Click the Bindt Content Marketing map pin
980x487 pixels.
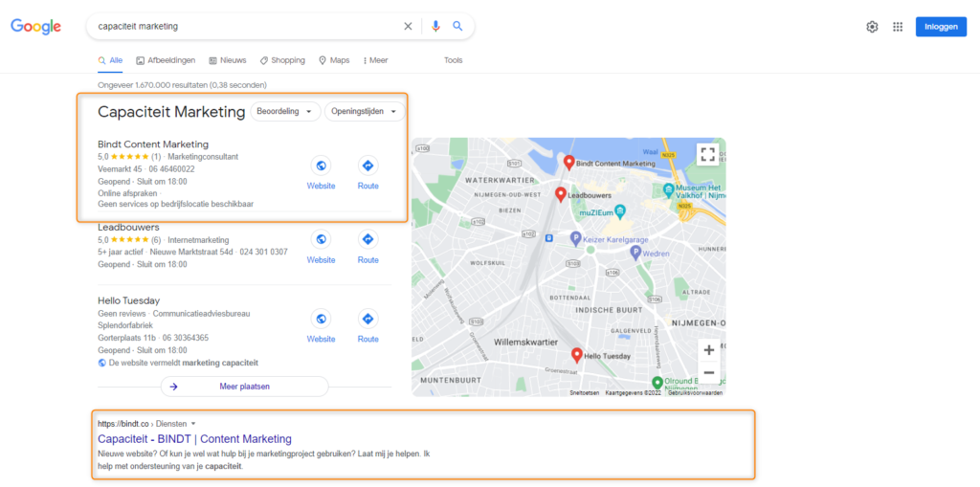[568, 163]
